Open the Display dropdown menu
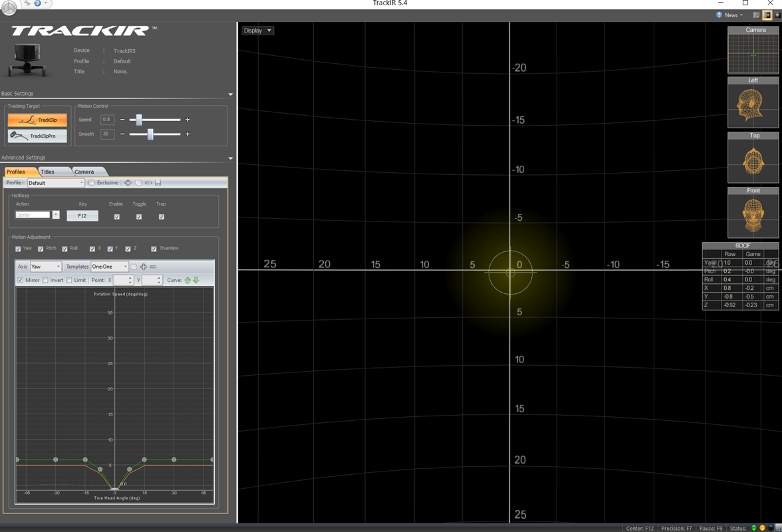782x532 pixels. (258, 31)
